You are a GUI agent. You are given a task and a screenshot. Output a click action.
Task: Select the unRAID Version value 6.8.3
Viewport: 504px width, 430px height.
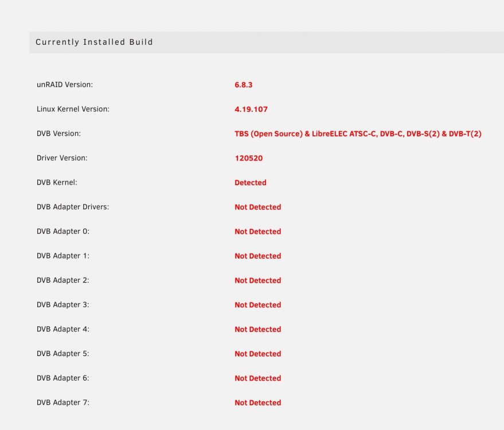[x=243, y=85]
